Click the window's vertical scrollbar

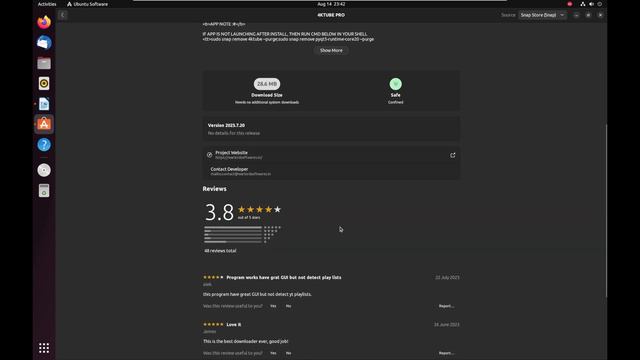(x=606, y=210)
